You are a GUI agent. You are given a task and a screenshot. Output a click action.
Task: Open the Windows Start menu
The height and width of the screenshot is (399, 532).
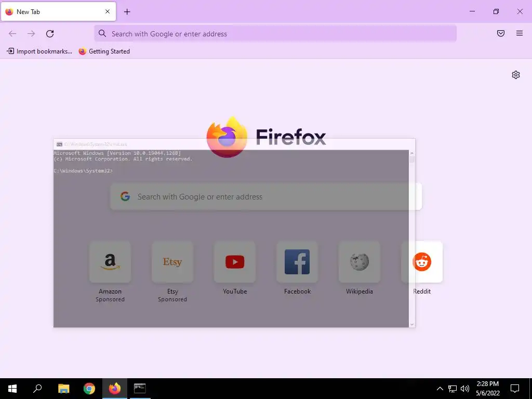coord(12,389)
